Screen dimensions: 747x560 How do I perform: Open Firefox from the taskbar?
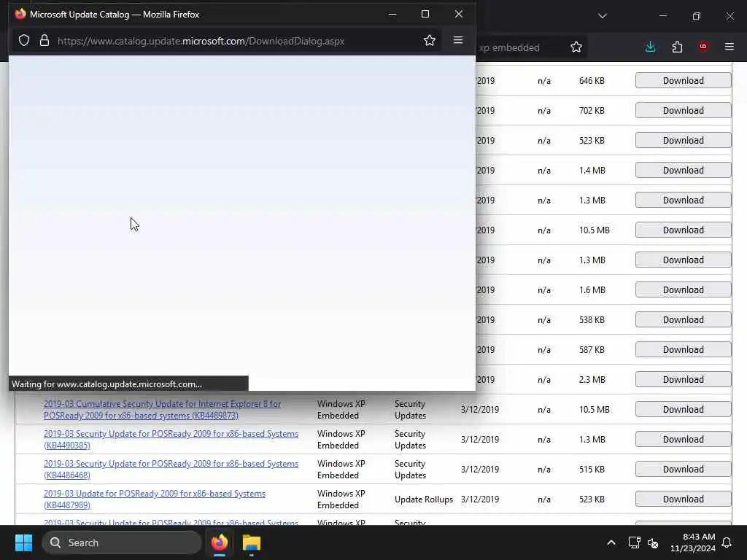[220, 542]
